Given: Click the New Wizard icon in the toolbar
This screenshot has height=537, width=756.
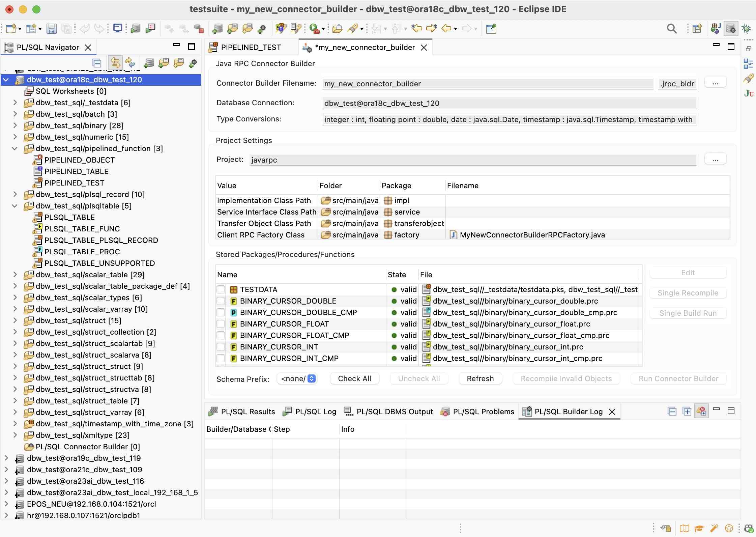Looking at the screenshot, I should tap(11, 29).
